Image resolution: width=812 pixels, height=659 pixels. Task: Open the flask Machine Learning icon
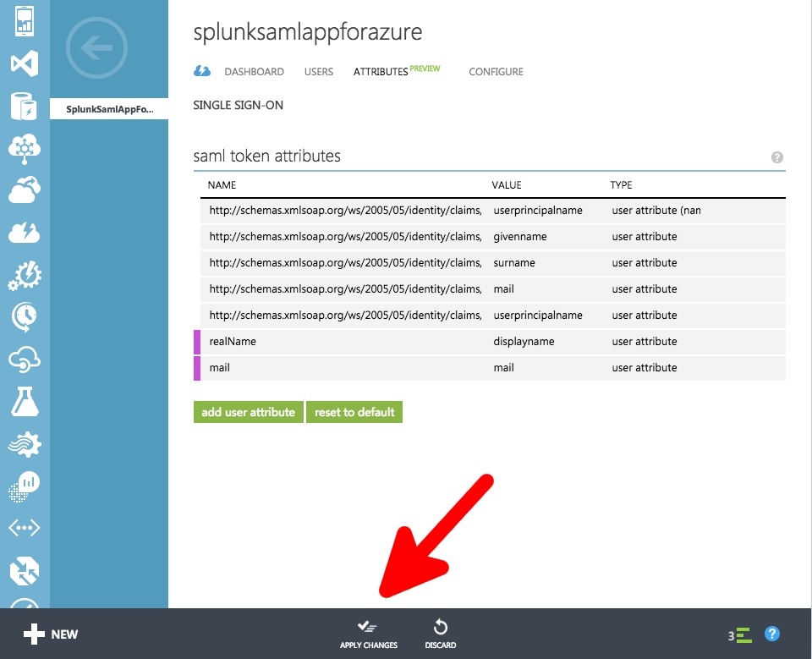[x=25, y=402]
